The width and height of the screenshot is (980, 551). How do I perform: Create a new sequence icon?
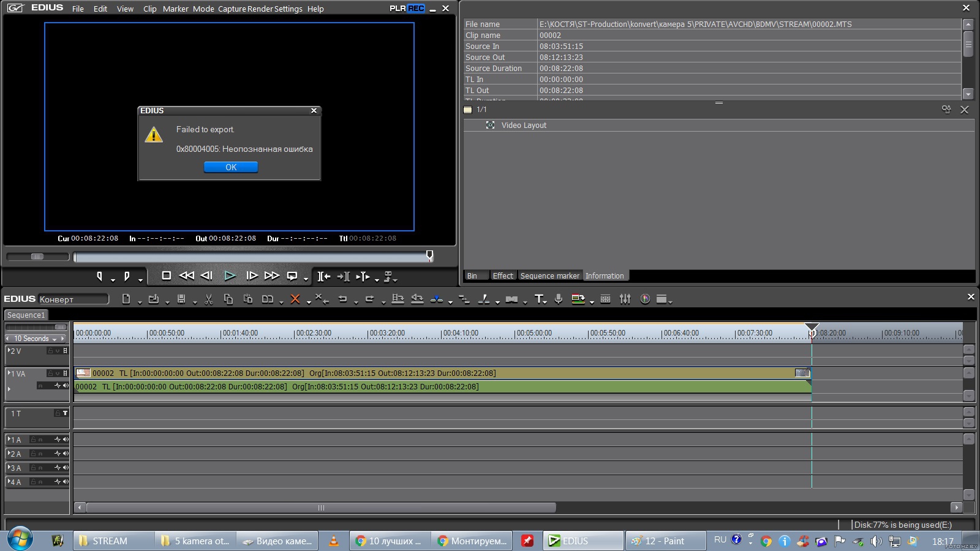(126, 299)
